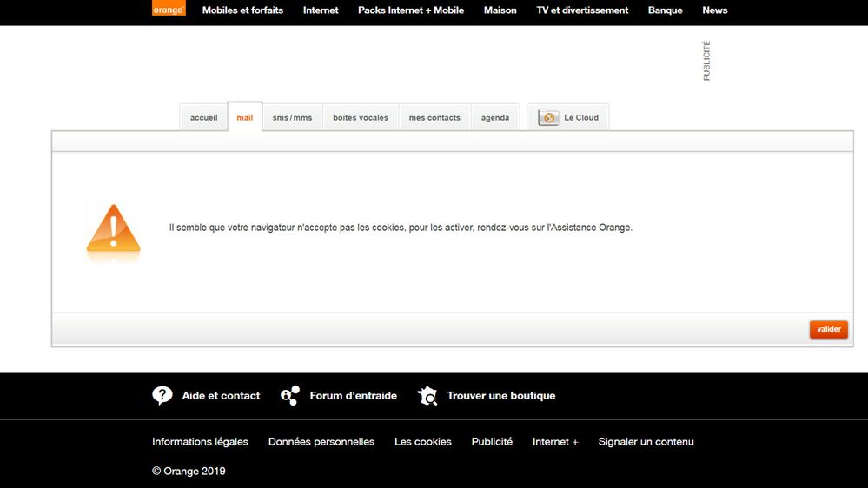Open Packs Internet + Mobile menu
The width and height of the screenshot is (868, 488).
(x=411, y=10)
